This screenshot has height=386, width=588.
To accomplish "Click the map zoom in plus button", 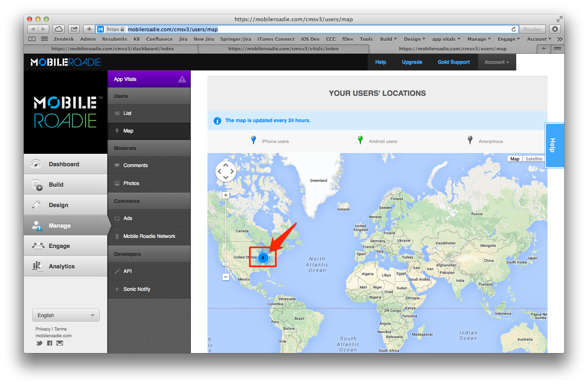I will point(226,195).
